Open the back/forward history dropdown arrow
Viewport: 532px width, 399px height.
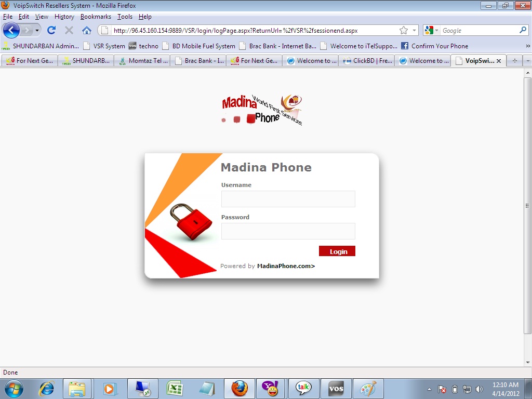pyautogui.click(x=37, y=31)
